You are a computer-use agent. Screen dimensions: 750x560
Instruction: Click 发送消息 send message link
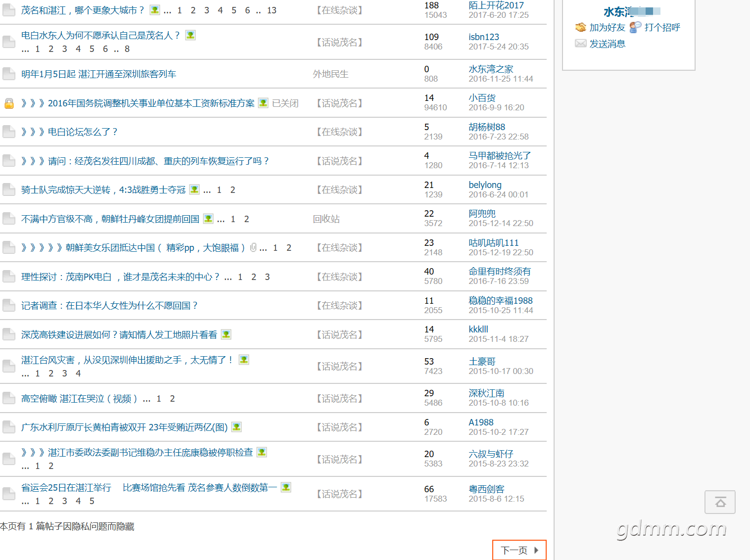[x=608, y=44]
